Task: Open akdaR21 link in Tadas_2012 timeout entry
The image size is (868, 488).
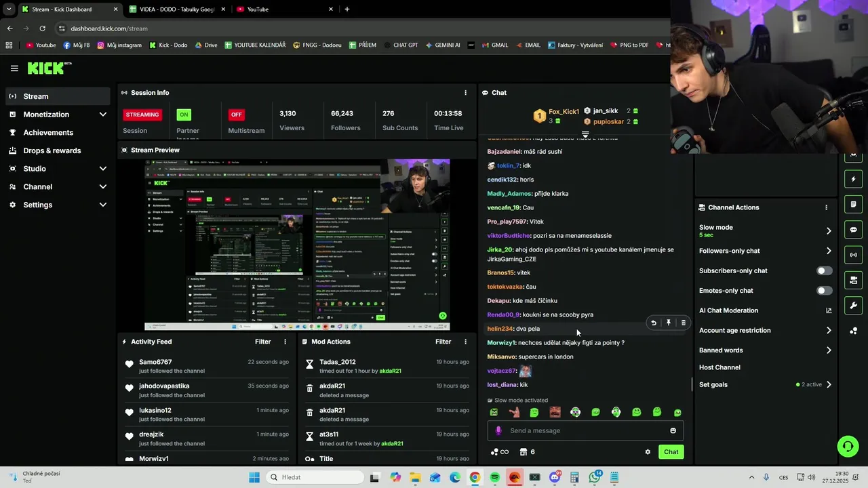Action: 391,371
